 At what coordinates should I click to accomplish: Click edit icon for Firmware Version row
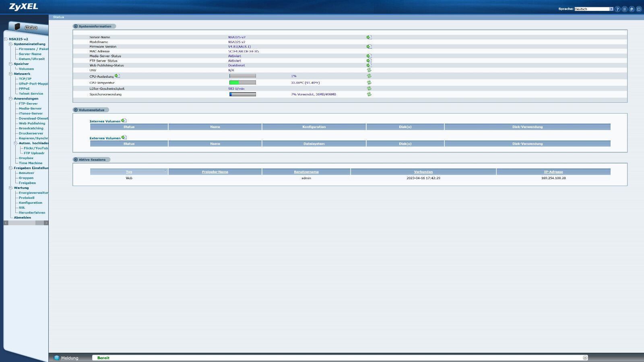coord(369,47)
